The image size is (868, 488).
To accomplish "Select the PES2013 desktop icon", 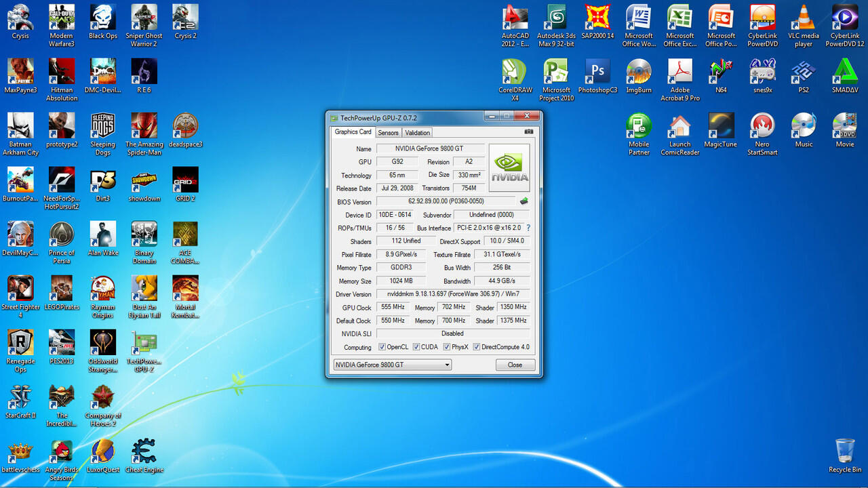I will [x=62, y=347].
